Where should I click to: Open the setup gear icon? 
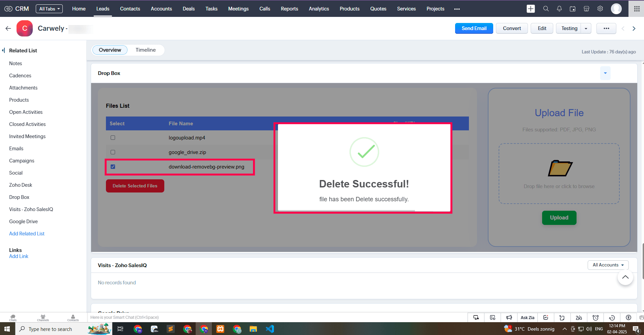tap(600, 9)
